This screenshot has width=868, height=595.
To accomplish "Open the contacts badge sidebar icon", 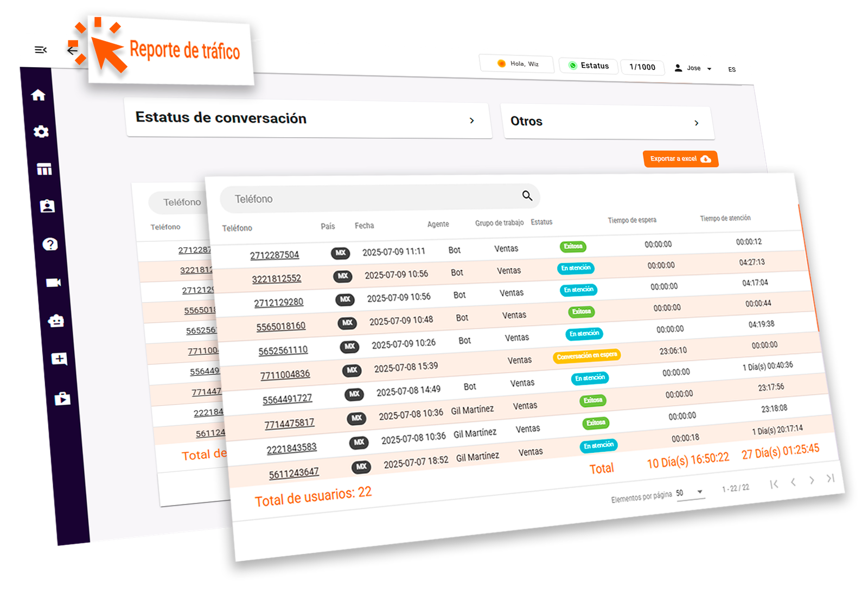I will click(x=47, y=206).
